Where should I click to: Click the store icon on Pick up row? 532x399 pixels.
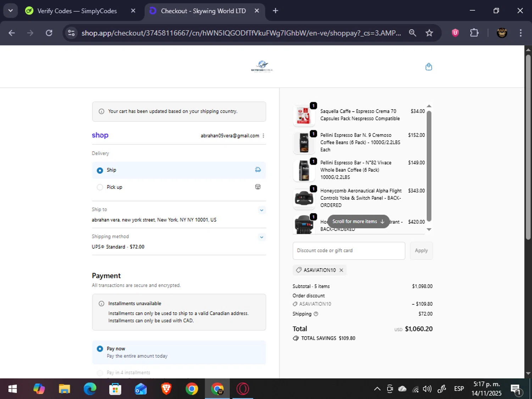[258, 187]
